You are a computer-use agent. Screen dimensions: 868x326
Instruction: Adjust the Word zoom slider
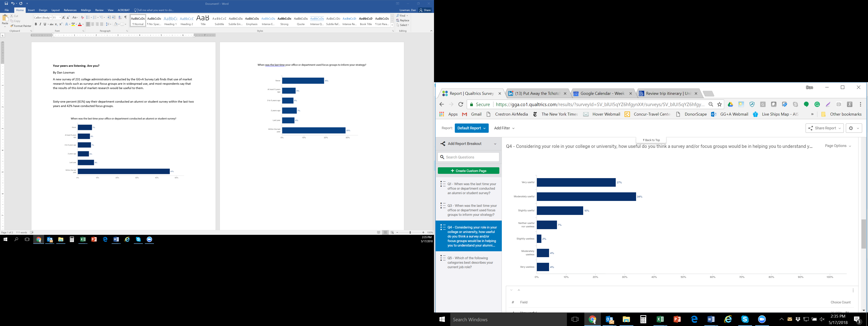(x=410, y=233)
